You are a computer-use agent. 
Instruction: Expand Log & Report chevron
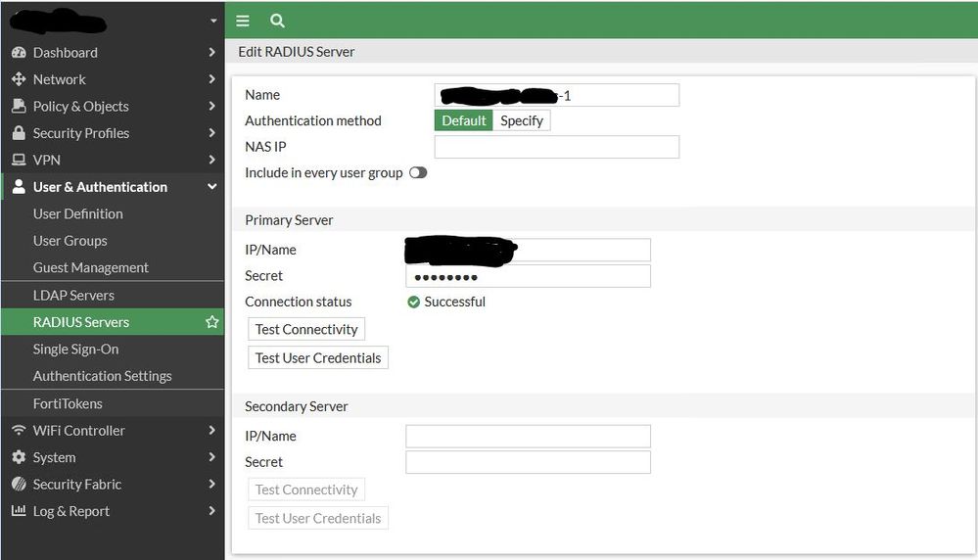212,511
